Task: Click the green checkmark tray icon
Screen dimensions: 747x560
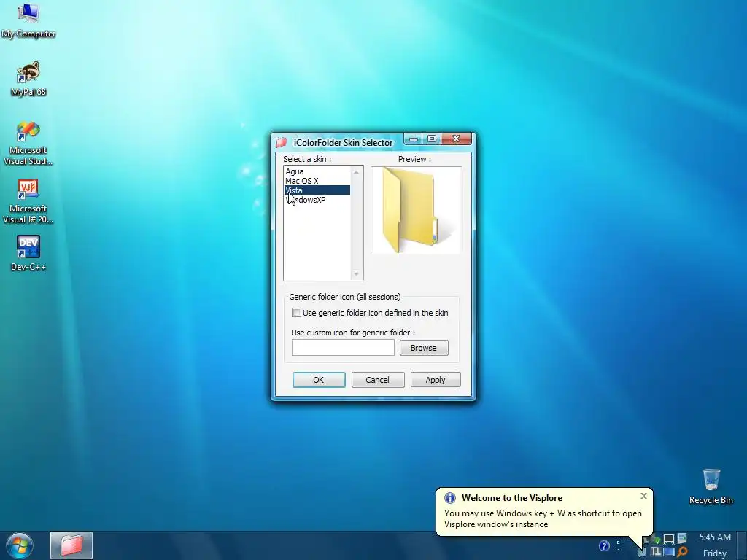Action: click(x=657, y=540)
